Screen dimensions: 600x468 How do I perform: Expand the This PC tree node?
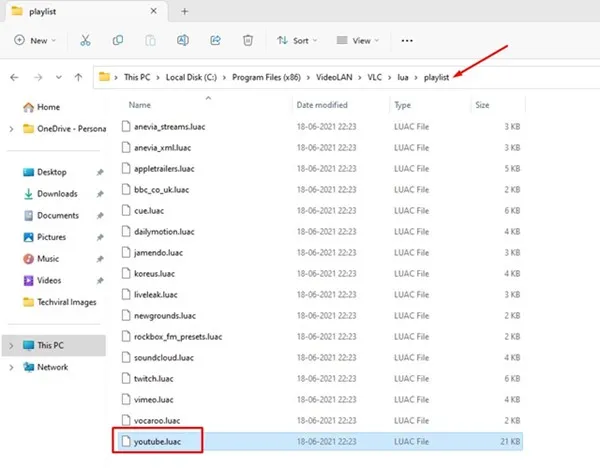[x=11, y=346]
